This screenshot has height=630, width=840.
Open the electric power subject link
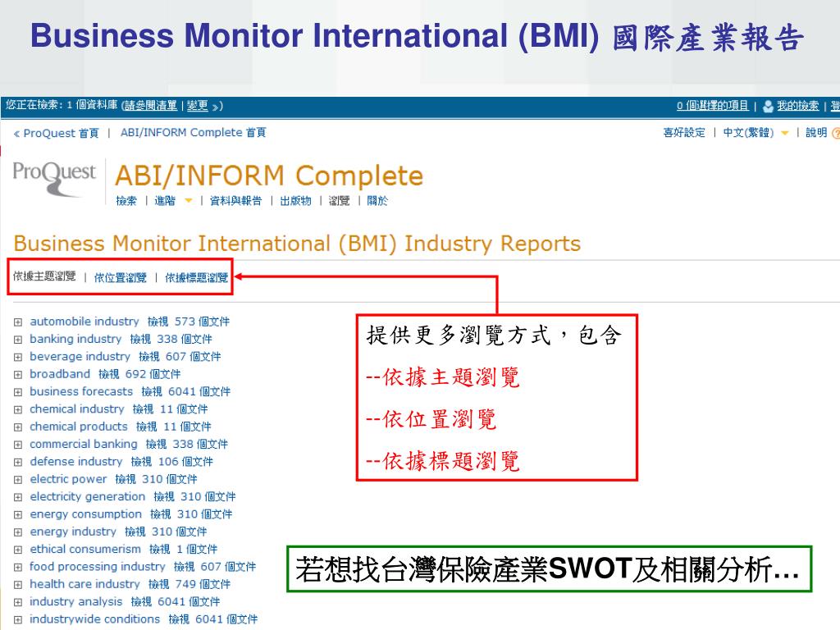68,479
